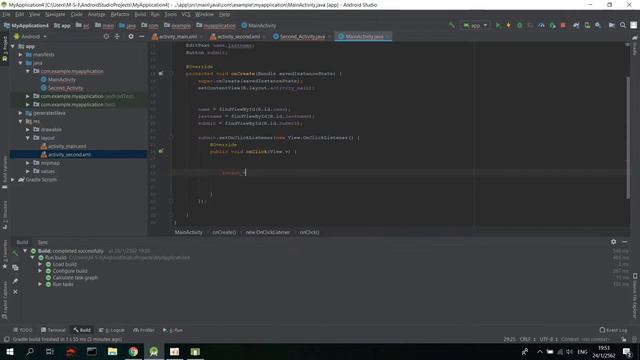Viewport: 640px width, 360px height.
Task: Start debugging with the green bug icon
Action: click(x=520, y=25)
